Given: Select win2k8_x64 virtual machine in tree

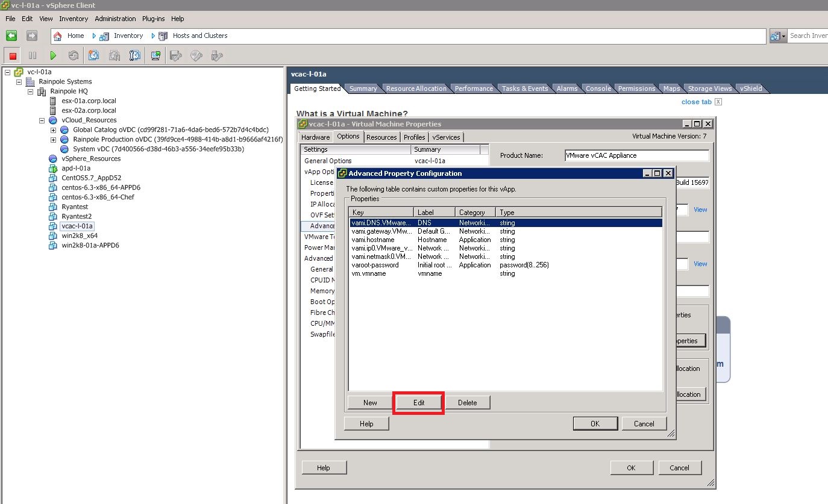Looking at the screenshot, I should [80, 236].
